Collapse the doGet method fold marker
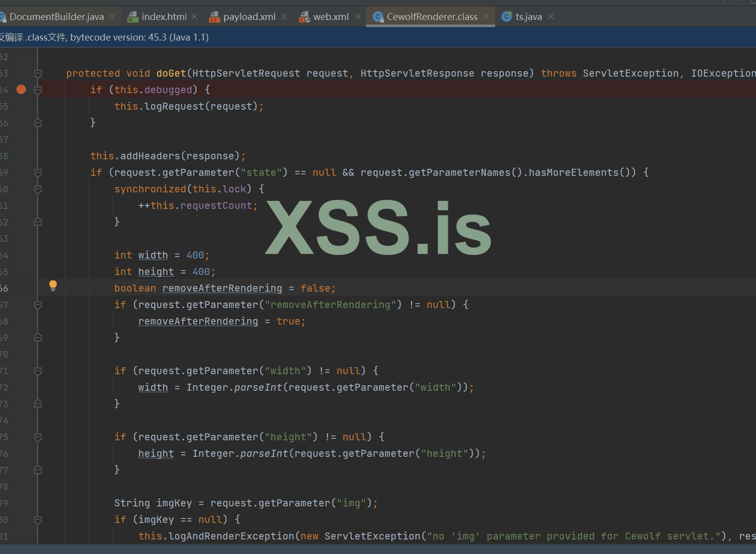The width and height of the screenshot is (756, 554). point(38,74)
